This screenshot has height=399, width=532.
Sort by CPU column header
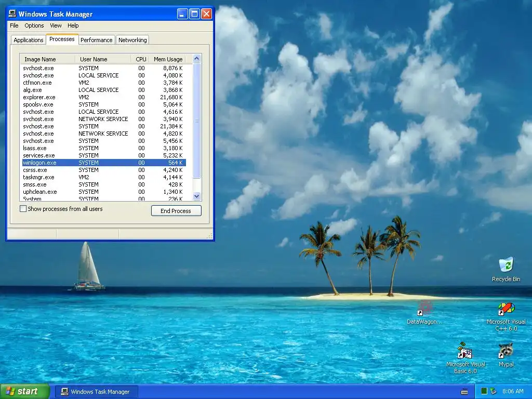click(140, 59)
